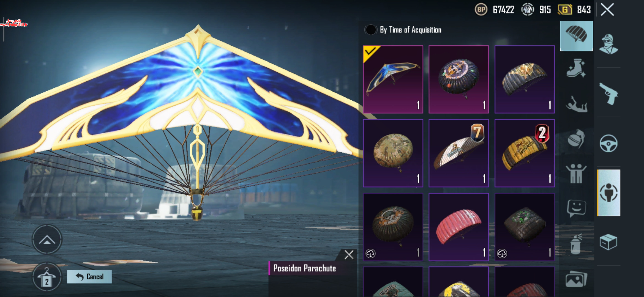Open the parachute skins category
The width and height of the screenshot is (644, 297).
click(x=576, y=36)
